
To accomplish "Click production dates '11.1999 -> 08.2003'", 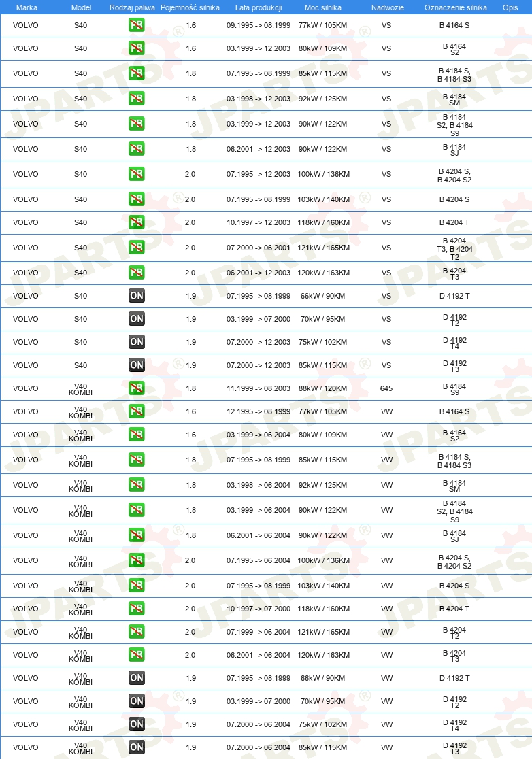I will [259, 388].
